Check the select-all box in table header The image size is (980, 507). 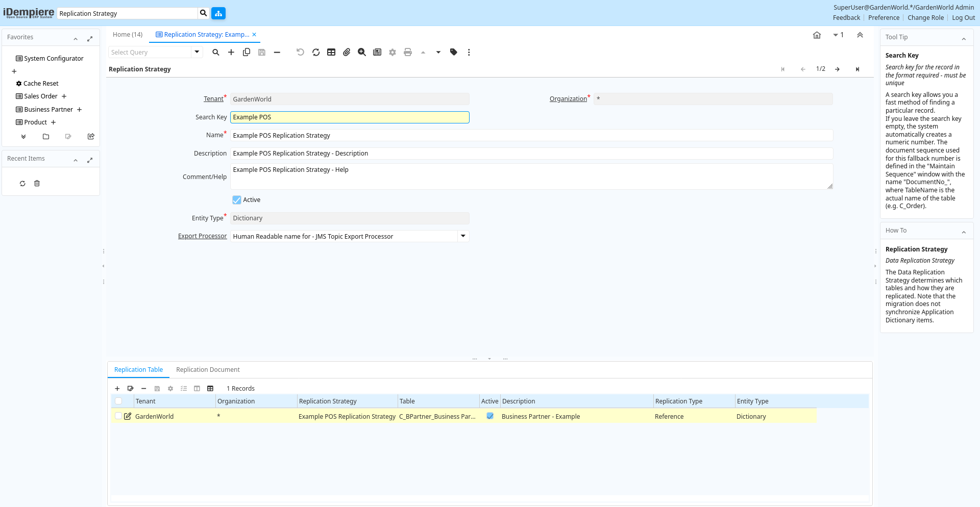(x=118, y=401)
